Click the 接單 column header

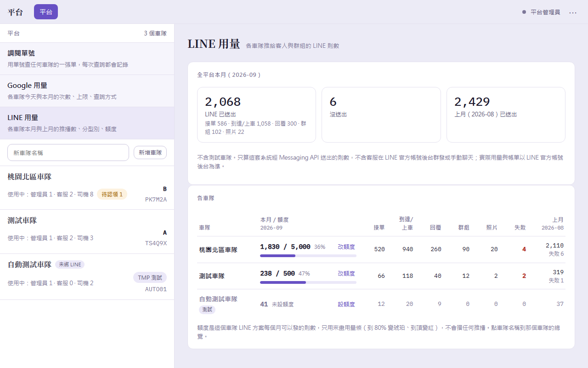pyautogui.click(x=379, y=228)
